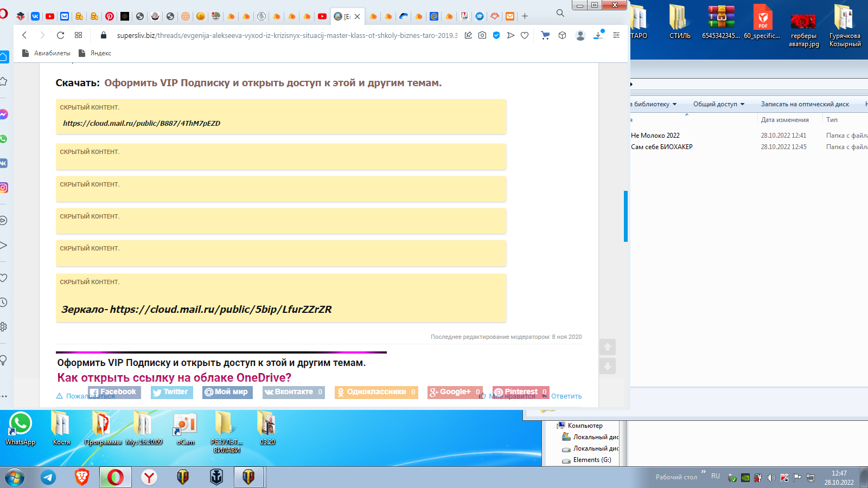Launch Brave browser from the taskbar

tap(82, 477)
